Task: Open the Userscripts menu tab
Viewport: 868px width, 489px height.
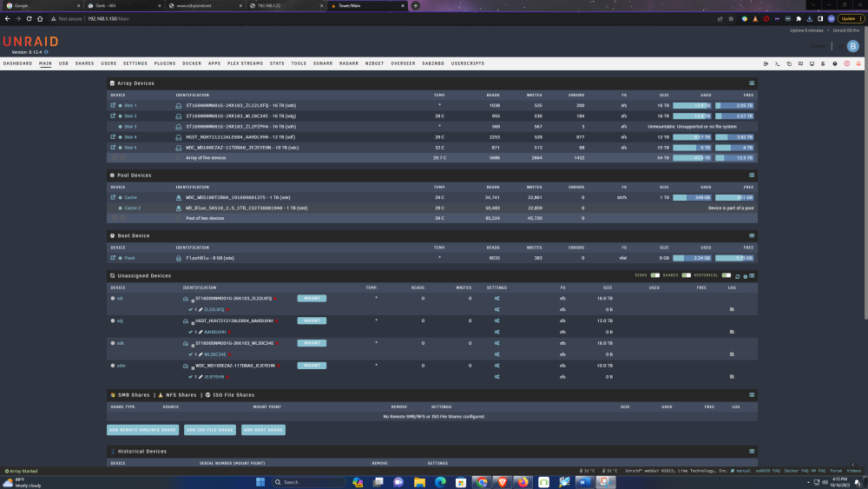Action: click(468, 63)
